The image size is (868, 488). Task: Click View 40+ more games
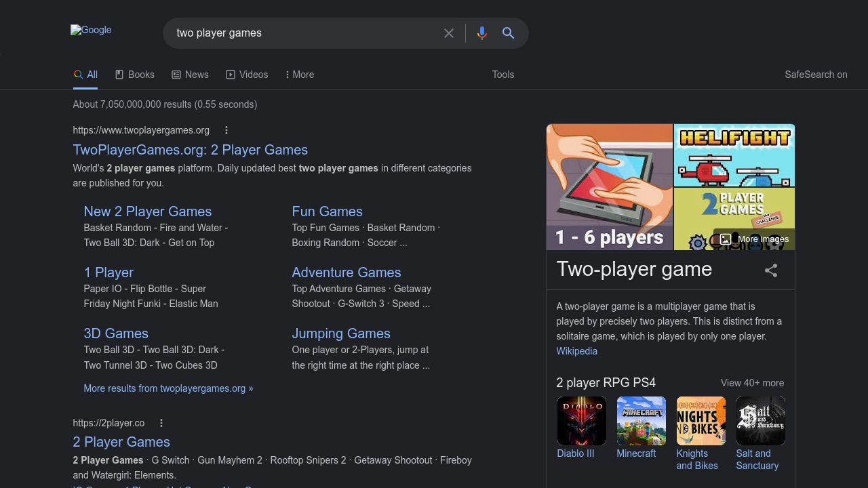tap(752, 383)
